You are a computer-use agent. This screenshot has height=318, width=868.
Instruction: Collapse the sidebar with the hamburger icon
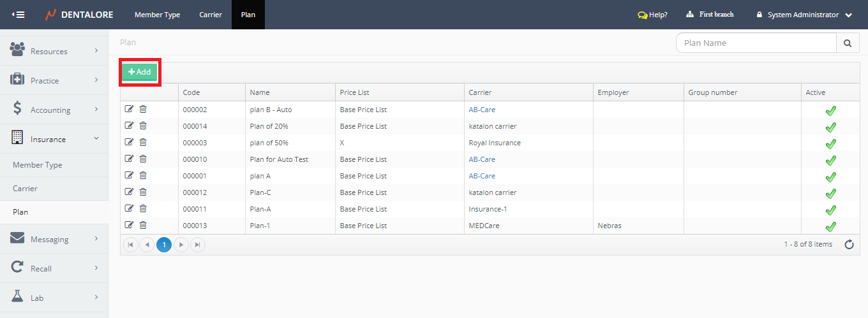[19, 15]
